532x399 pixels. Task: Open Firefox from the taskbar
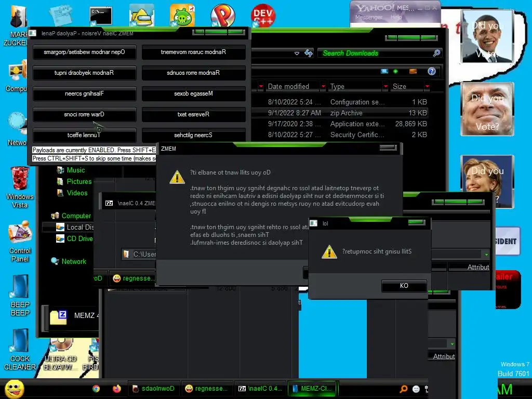[x=117, y=389]
